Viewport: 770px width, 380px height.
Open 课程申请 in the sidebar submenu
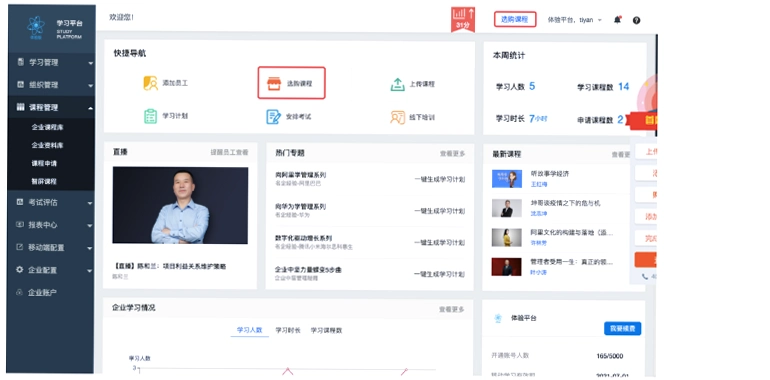pyautogui.click(x=44, y=163)
